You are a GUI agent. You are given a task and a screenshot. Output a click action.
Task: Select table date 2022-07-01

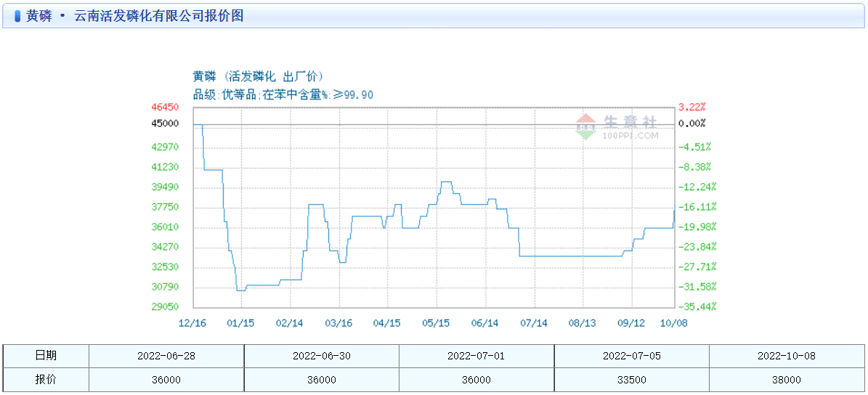476,356
